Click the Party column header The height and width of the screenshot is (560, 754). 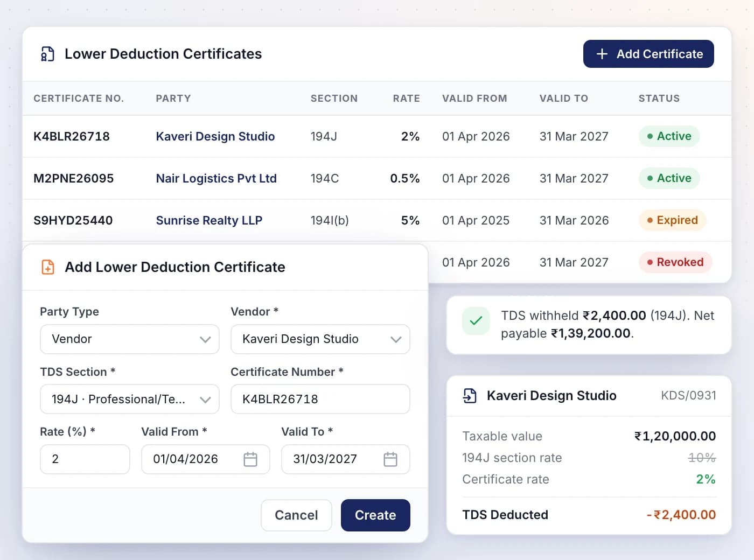pos(173,99)
